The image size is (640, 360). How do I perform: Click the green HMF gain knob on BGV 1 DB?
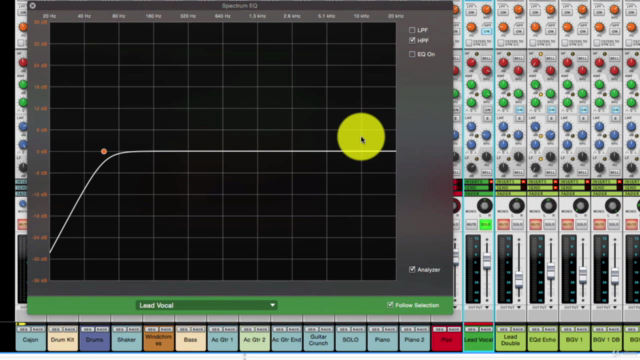click(x=599, y=85)
